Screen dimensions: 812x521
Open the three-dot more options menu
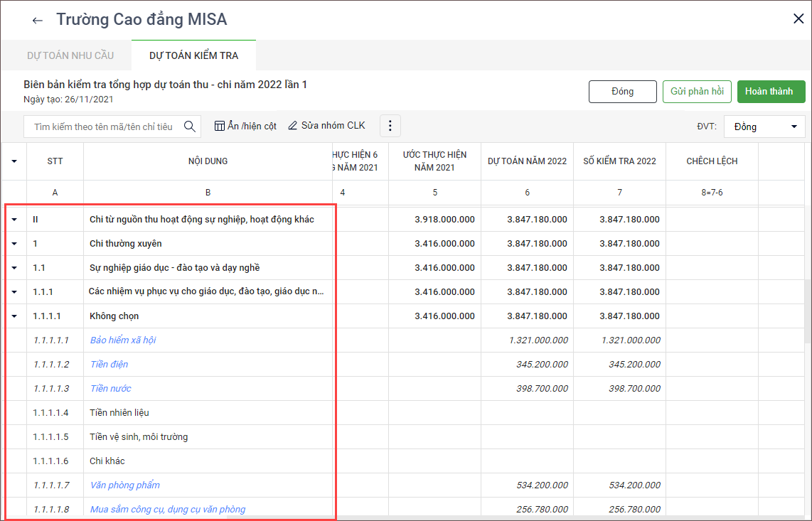pyautogui.click(x=390, y=127)
